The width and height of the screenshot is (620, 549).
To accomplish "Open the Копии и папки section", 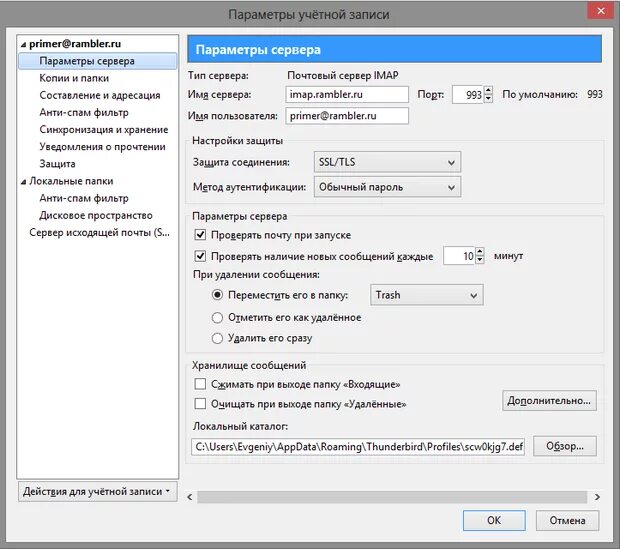I will click(74, 78).
